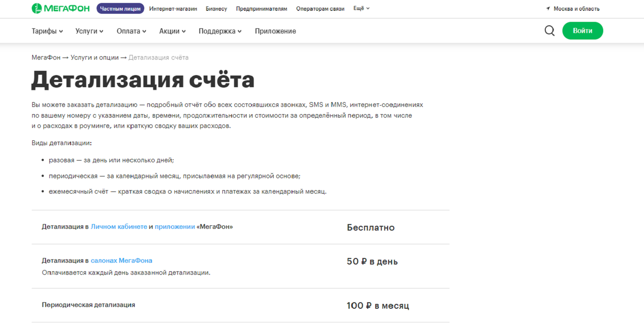Click Оплачивается каждый день note text
This screenshot has height=328, width=644.
click(126, 273)
